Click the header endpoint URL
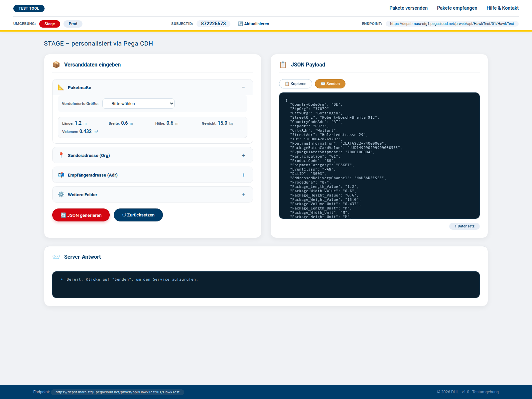The width and height of the screenshot is (532, 399). (x=452, y=24)
